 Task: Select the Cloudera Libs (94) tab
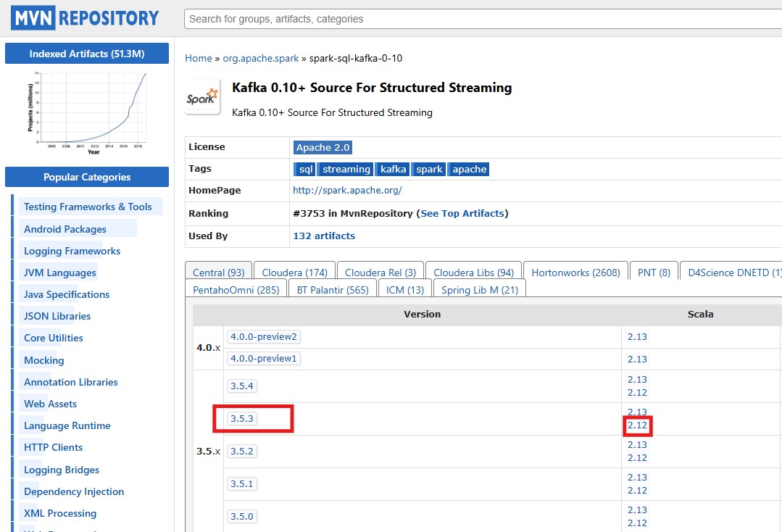tap(473, 273)
